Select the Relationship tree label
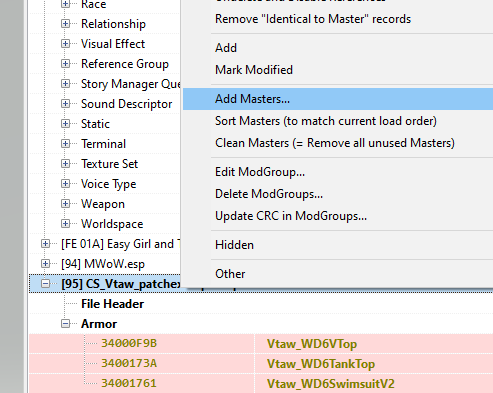Viewport: 493px width, 393px height. [113, 24]
